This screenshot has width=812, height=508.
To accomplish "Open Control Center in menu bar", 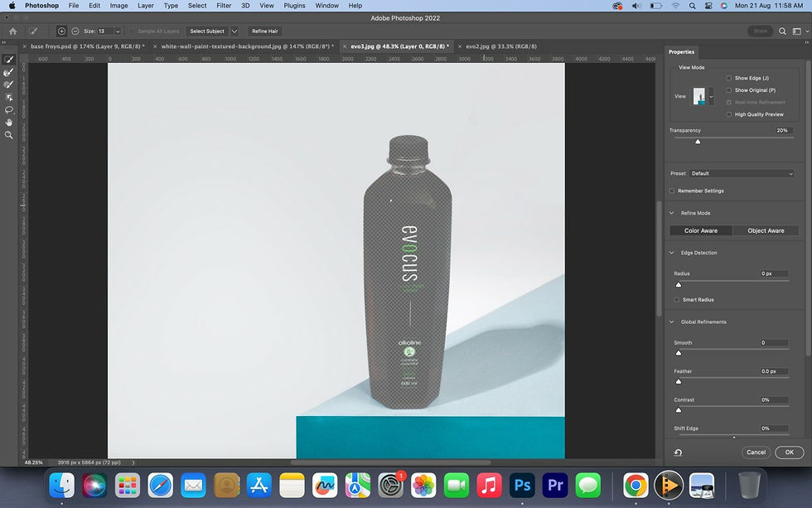I will (x=708, y=6).
